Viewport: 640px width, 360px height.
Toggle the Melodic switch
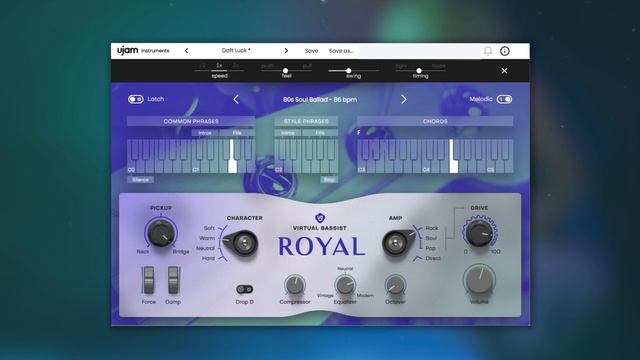504,99
